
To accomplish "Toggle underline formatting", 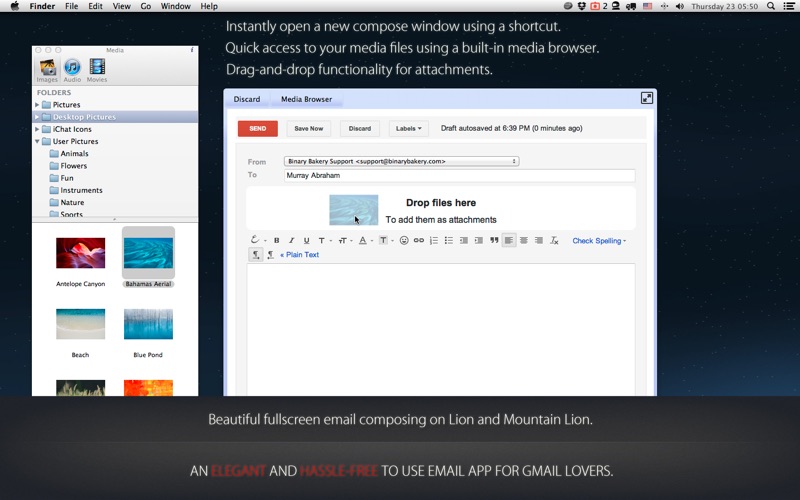I will [307, 240].
